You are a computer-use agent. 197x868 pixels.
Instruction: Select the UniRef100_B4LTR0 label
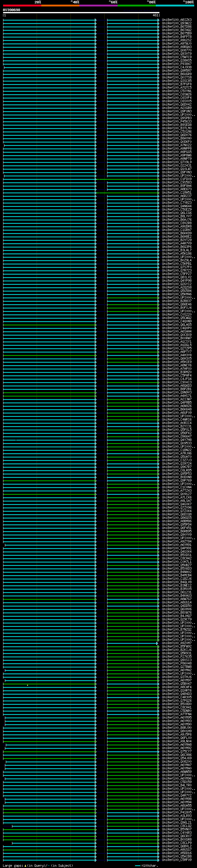[x=177, y=785]
